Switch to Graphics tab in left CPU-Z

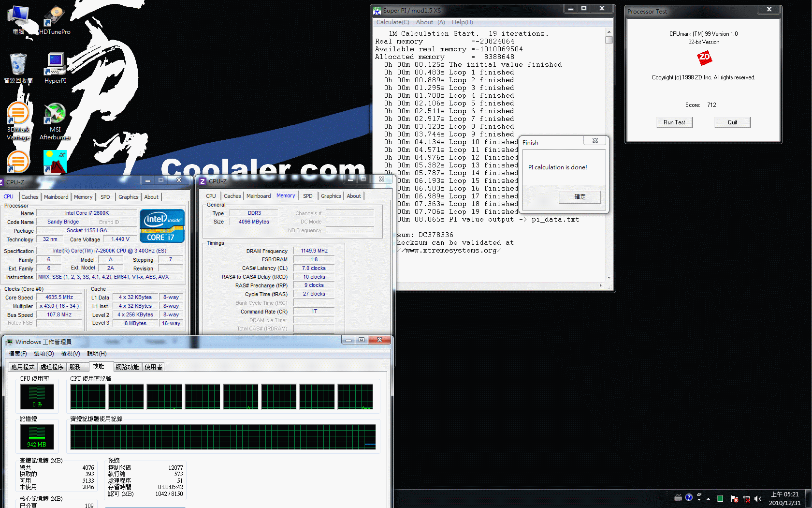pyautogui.click(x=129, y=197)
